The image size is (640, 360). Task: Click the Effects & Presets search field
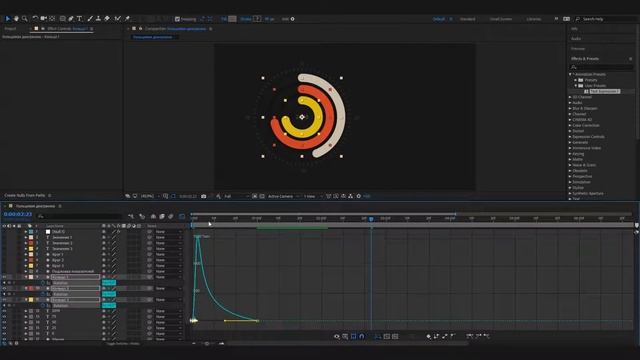click(602, 67)
